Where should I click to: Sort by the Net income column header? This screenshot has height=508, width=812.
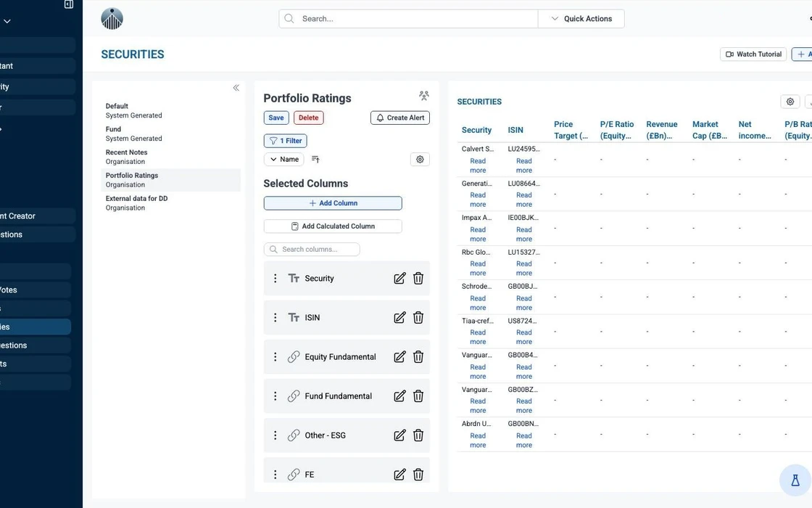click(755, 130)
